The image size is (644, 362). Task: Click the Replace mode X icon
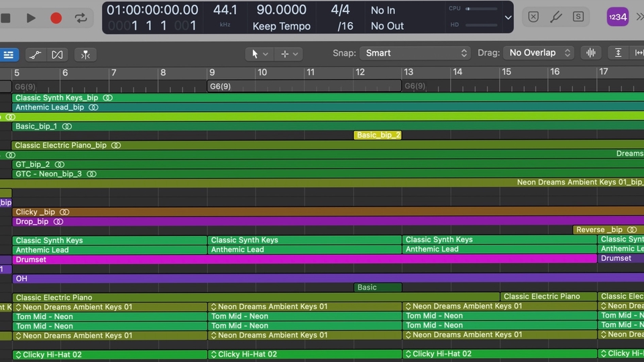coord(533,17)
